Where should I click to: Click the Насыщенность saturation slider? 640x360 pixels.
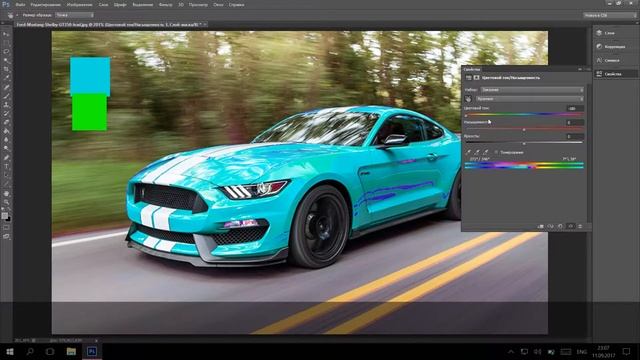(x=524, y=129)
